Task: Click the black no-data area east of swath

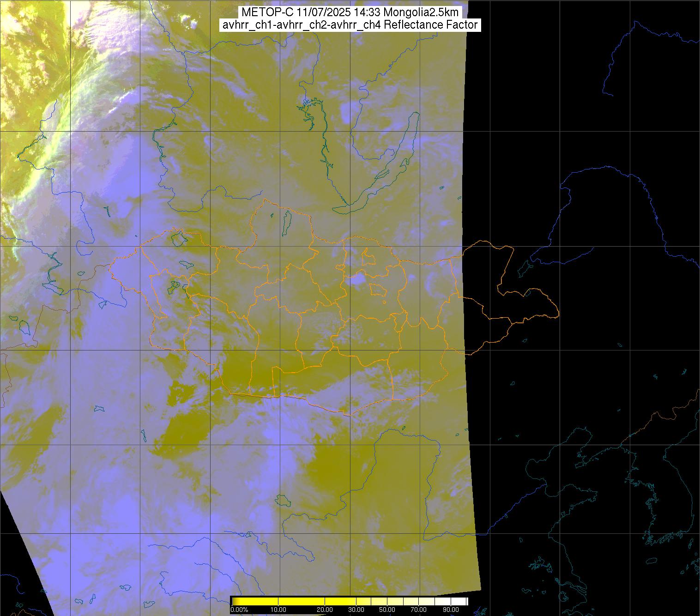Action: click(577, 139)
